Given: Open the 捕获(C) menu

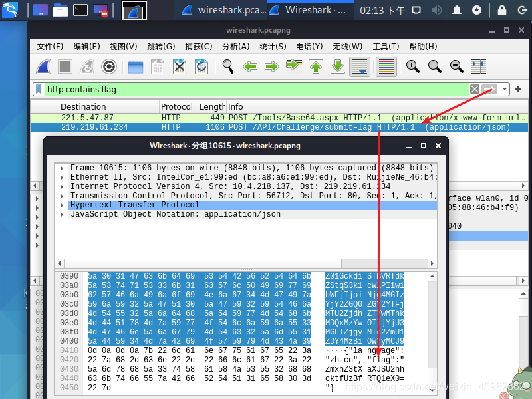Looking at the screenshot, I should (x=198, y=46).
